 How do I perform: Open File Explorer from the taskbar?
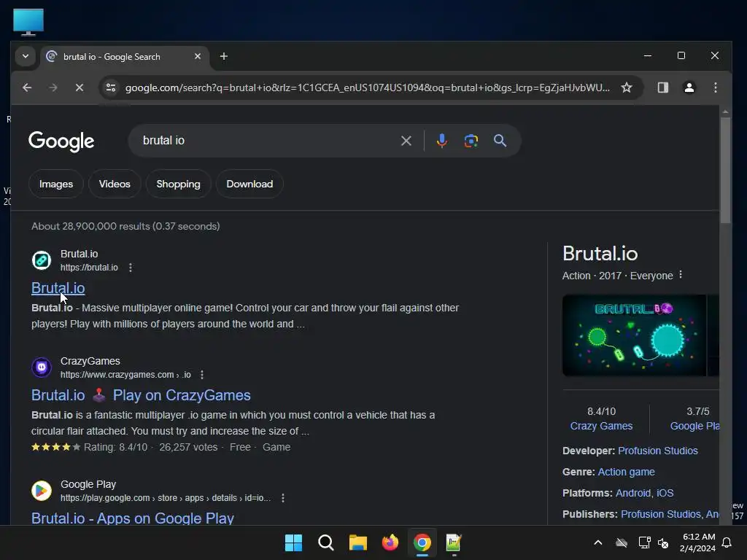click(x=357, y=542)
